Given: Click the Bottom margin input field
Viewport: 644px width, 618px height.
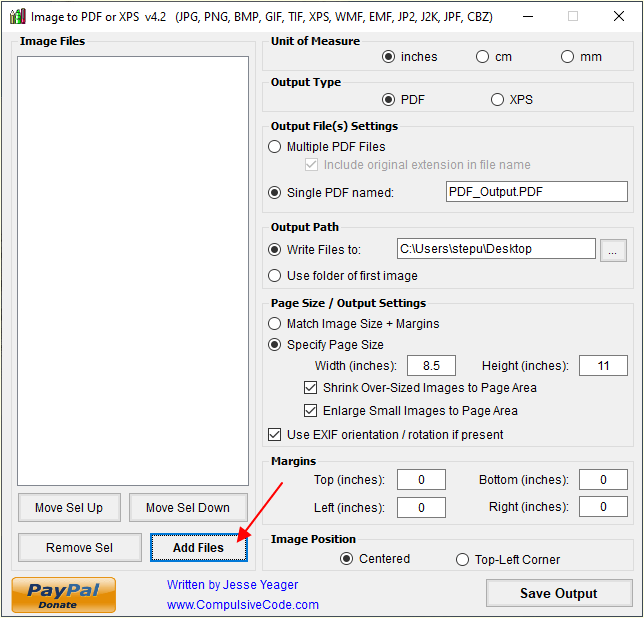Looking at the screenshot, I should pos(603,480).
